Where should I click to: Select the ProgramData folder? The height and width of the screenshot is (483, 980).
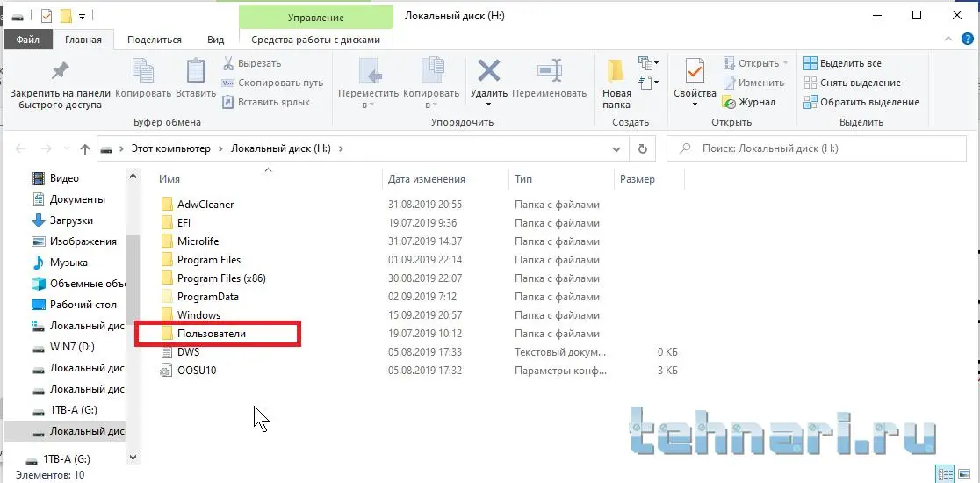(x=207, y=297)
